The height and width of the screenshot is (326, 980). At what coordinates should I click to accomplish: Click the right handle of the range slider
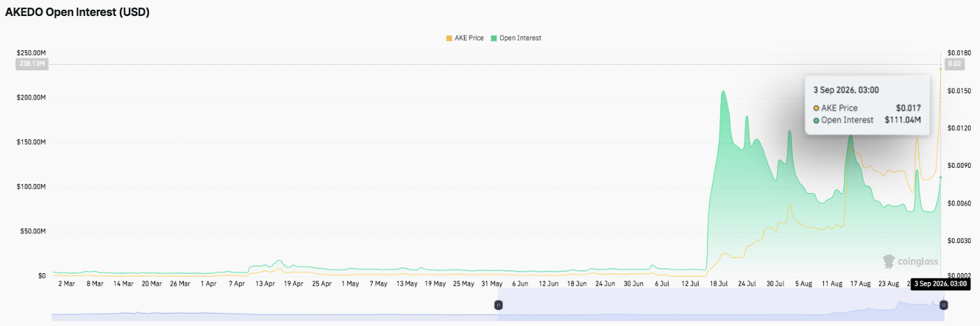pyautogui.click(x=944, y=305)
